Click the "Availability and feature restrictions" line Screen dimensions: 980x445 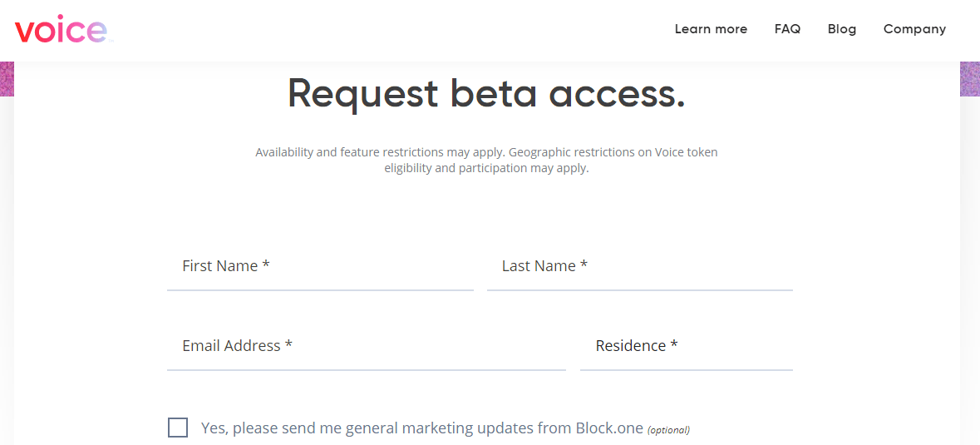tap(486, 152)
